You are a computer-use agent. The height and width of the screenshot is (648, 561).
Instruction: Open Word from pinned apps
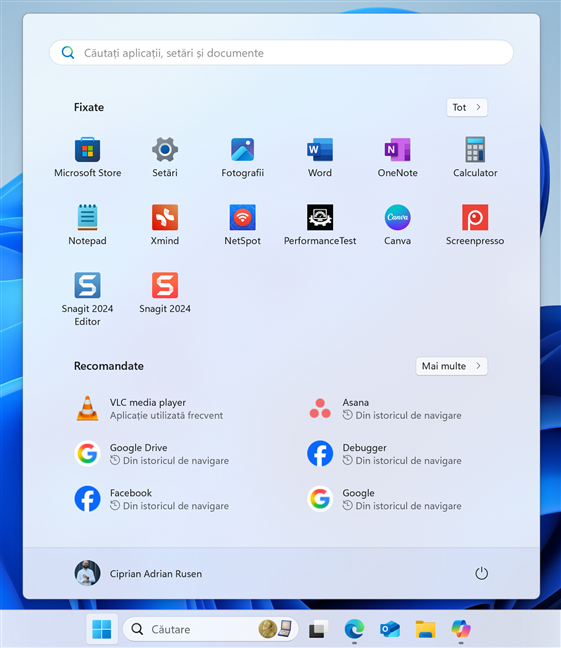tap(320, 157)
